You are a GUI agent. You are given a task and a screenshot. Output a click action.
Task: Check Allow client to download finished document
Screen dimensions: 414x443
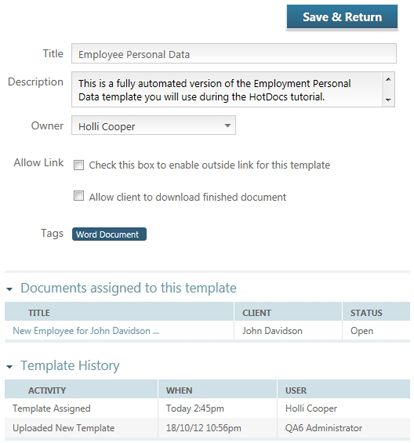point(79,196)
